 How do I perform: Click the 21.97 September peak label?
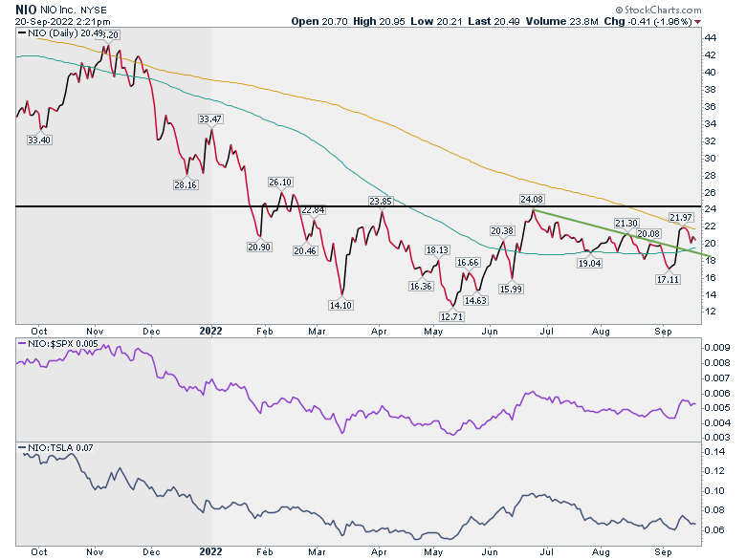tap(681, 218)
